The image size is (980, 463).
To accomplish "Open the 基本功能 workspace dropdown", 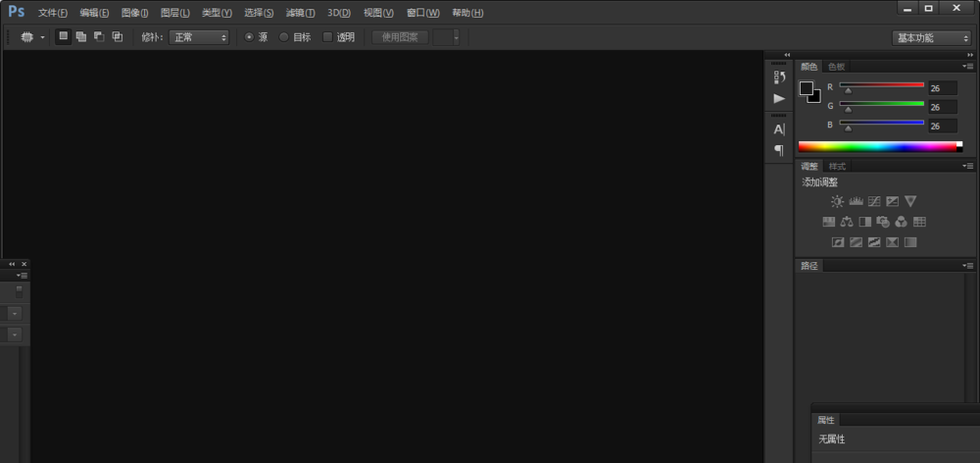I will point(931,37).
